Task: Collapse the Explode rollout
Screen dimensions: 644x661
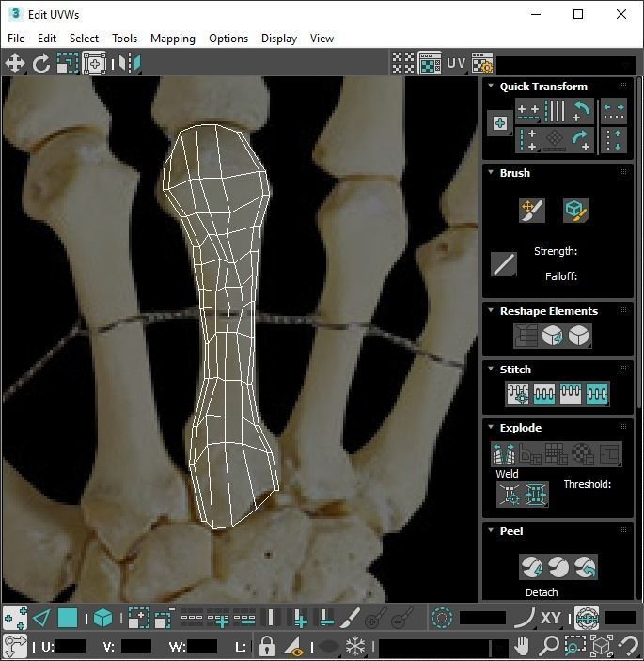Action: (491, 427)
